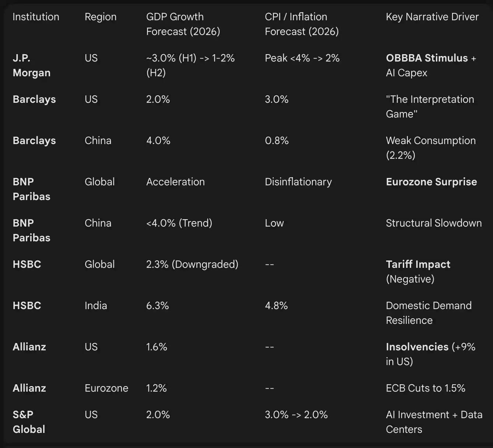Click the AI Investment + Data Centers cell

[434, 422]
